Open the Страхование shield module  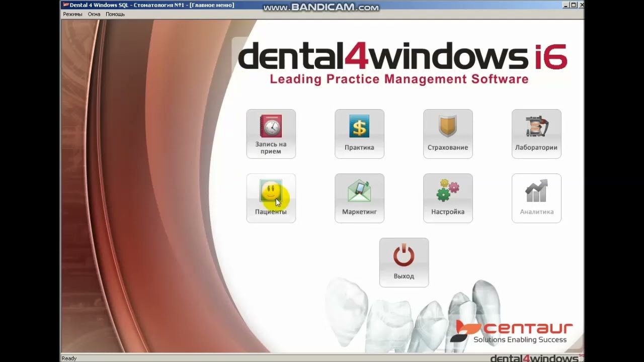point(448,134)
